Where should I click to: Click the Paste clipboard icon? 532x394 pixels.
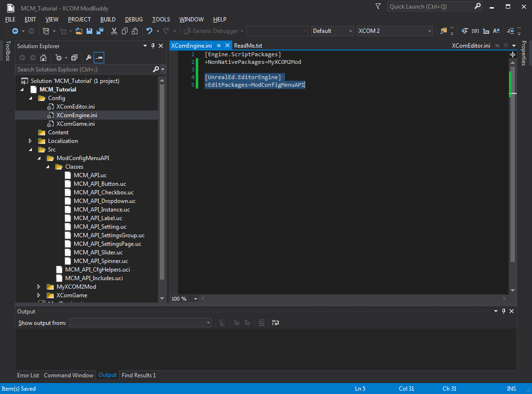(135, 31)
